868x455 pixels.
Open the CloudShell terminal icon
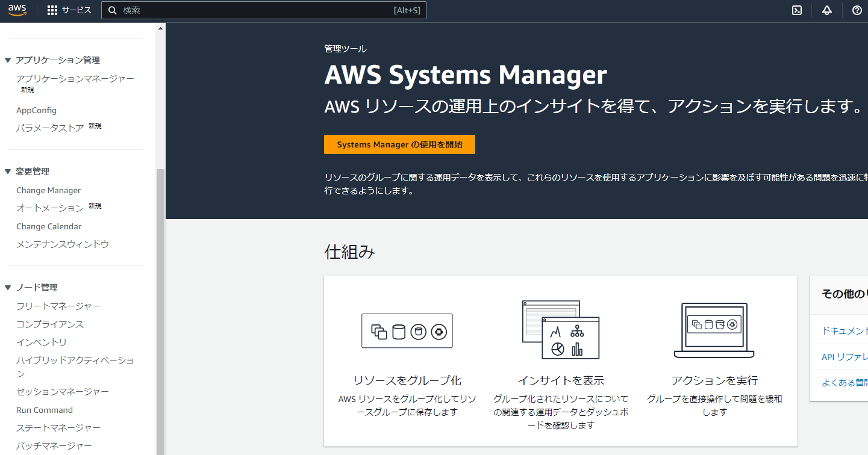point(797,10)
